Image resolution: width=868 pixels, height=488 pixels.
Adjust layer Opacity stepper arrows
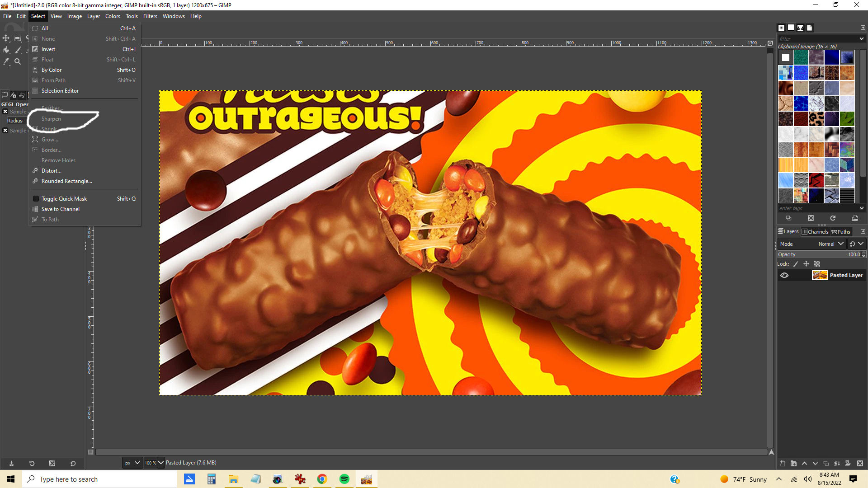[863, 255]
